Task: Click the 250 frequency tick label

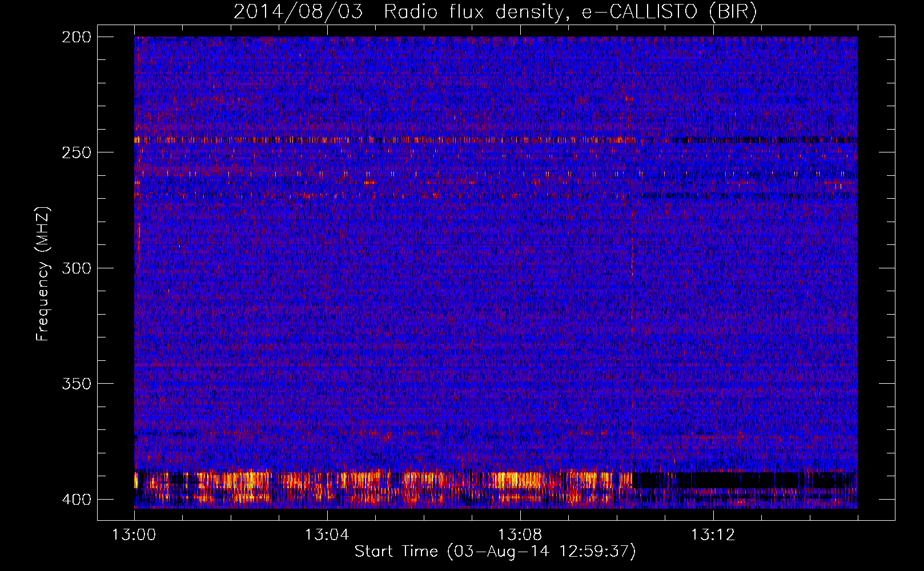Action: pos(76,152)
